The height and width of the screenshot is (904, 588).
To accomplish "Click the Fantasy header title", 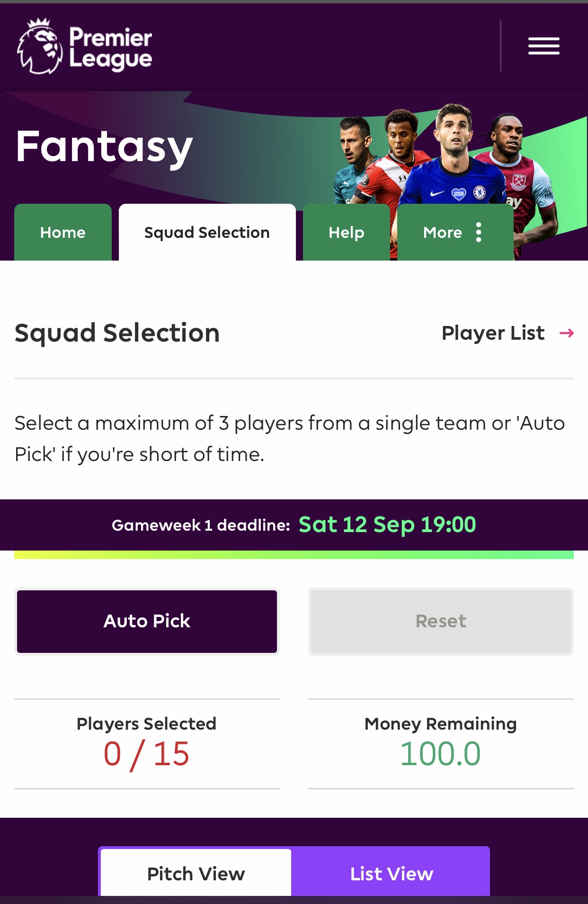I will tap(104, 146).
